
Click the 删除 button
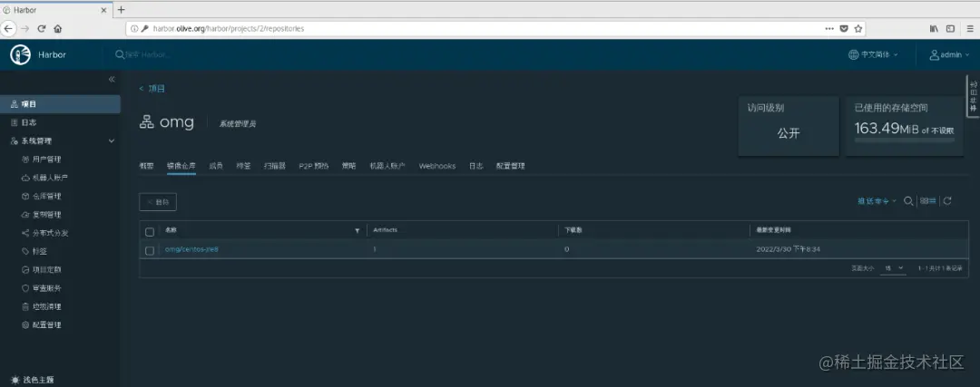tap(158, 202)
